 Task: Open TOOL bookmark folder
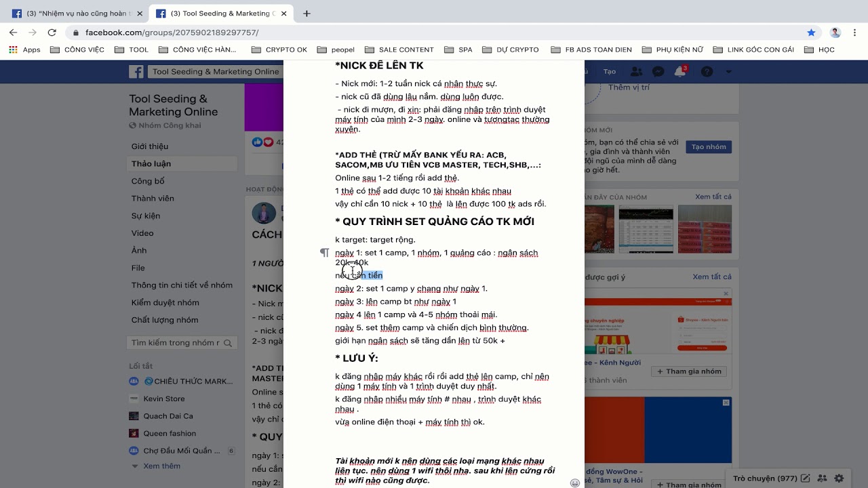coord(132,49)
